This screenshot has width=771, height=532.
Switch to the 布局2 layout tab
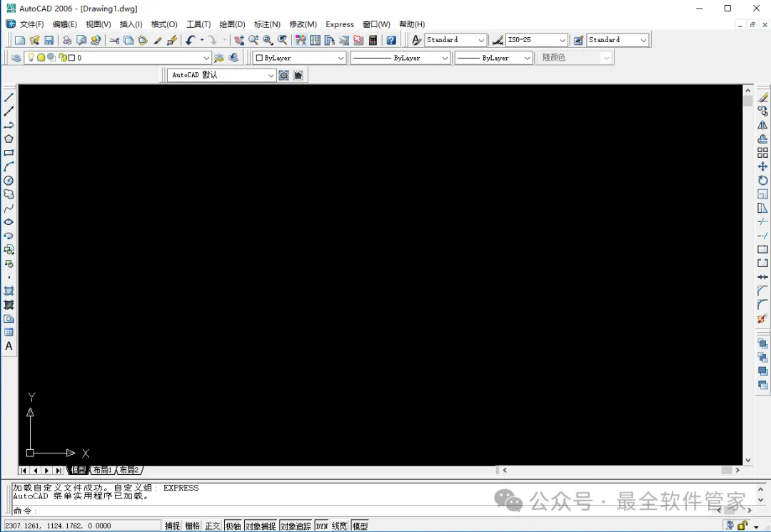(x=129, y=470)
